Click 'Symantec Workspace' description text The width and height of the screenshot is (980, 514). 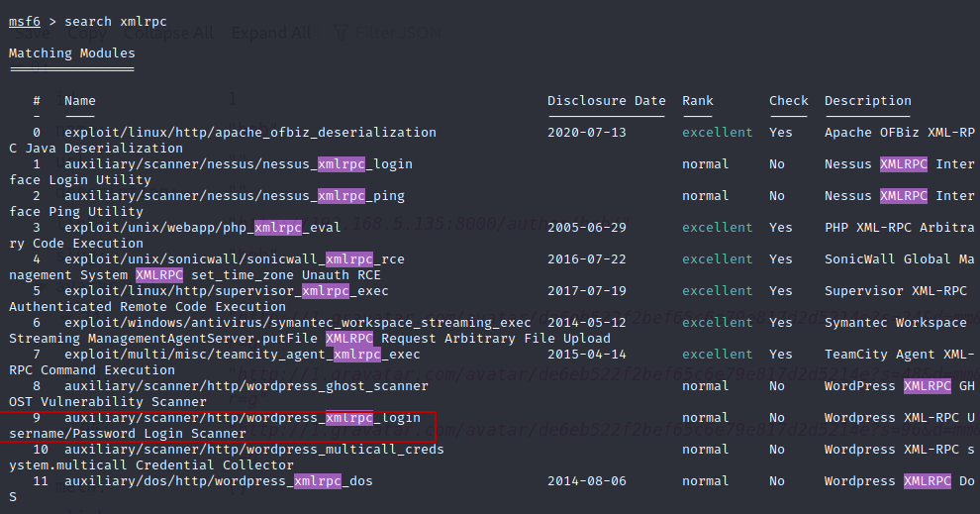(896, 323)
